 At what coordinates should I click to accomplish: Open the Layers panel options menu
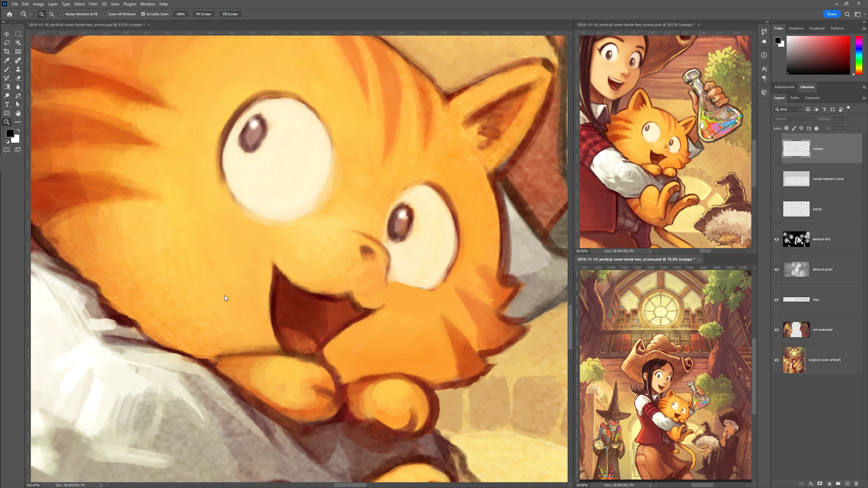(864, 98)
